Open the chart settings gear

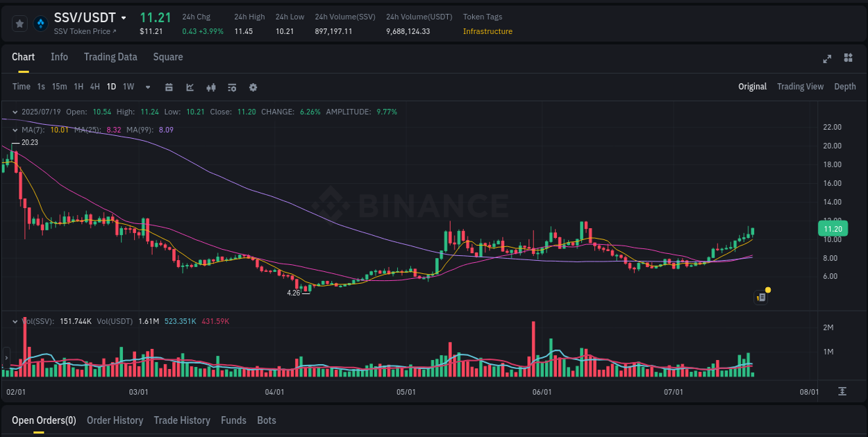(x=253, y=87)
